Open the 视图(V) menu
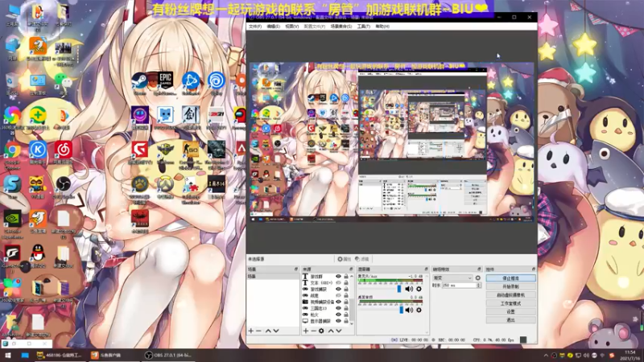This screenshot has height=362, width=644. tap(292, 27)
